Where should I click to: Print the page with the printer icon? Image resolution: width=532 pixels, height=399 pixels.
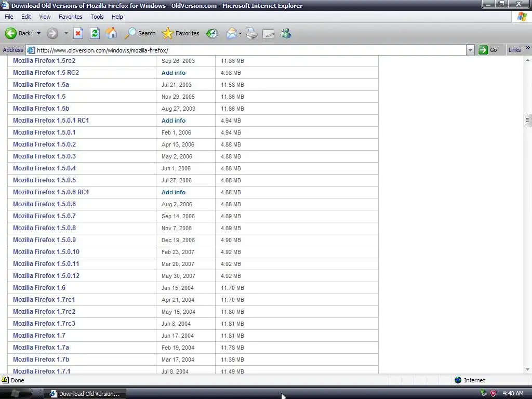[252, 33]
